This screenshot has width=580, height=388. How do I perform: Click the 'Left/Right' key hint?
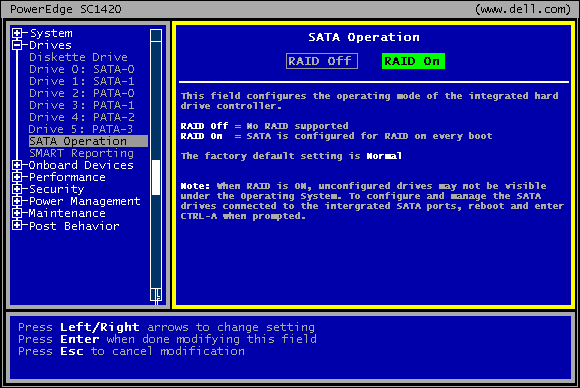pyautogui.click(x=100, y=327)
